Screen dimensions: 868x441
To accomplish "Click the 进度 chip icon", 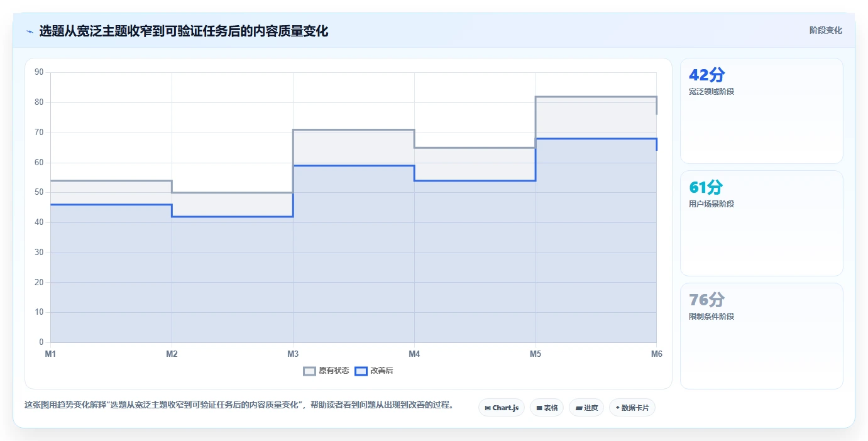I will click(x=578, y=408).
